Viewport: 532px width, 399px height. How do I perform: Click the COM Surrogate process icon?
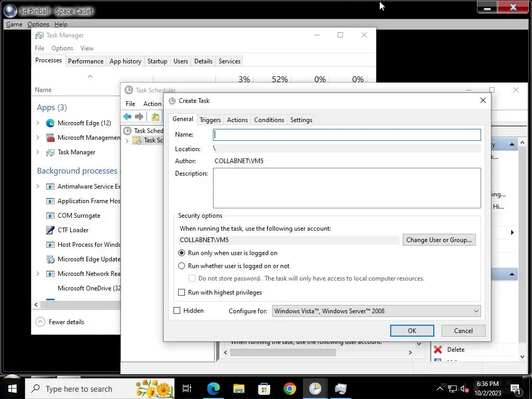50,216
